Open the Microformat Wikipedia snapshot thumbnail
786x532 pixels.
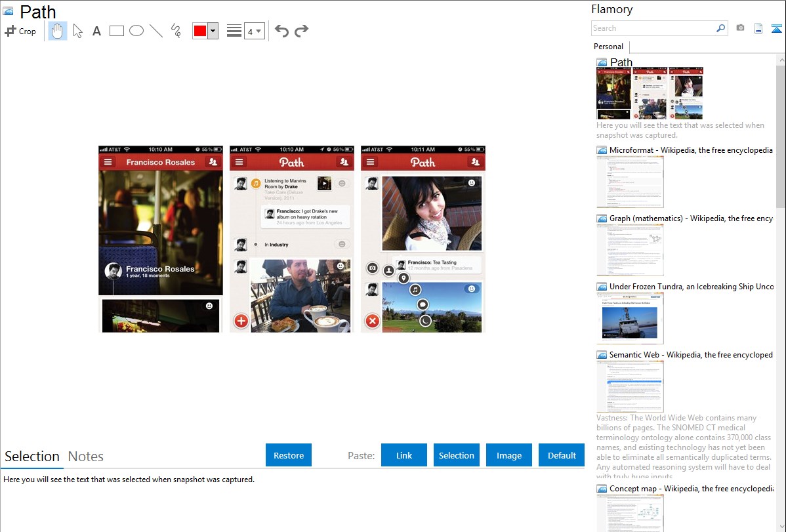[x=630, y=182]
